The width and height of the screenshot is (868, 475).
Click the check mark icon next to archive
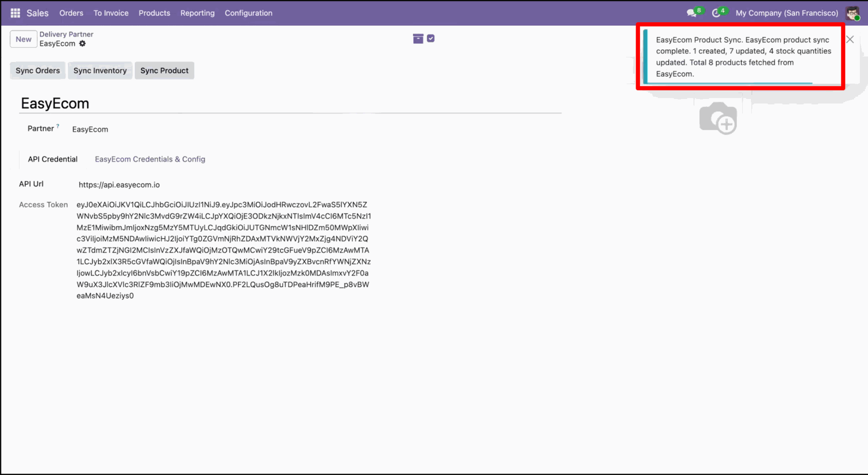pyautogui.click(x=431, y=38)
